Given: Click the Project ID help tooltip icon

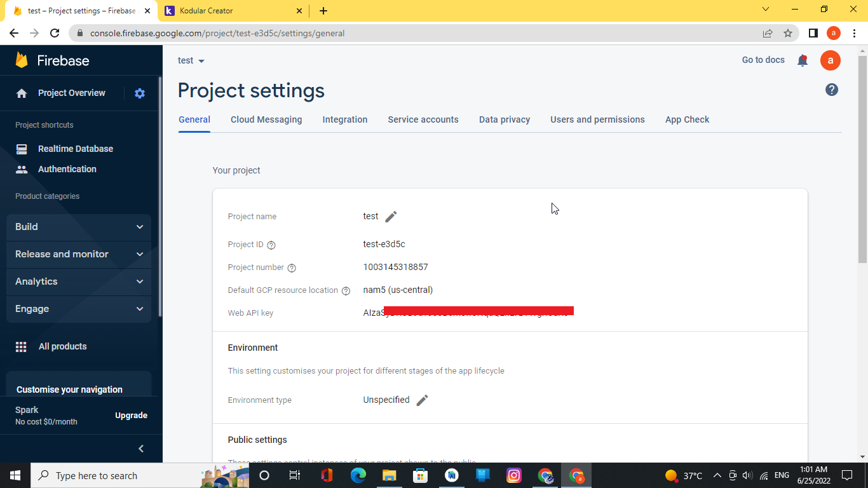Looking at the screenshot, I should 271,245.
